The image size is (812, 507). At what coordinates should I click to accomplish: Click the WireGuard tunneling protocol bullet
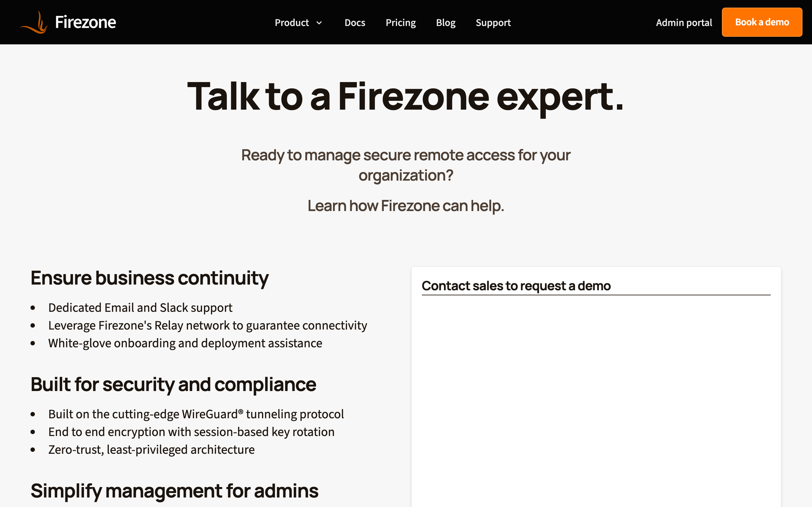(x=196, y=414)
